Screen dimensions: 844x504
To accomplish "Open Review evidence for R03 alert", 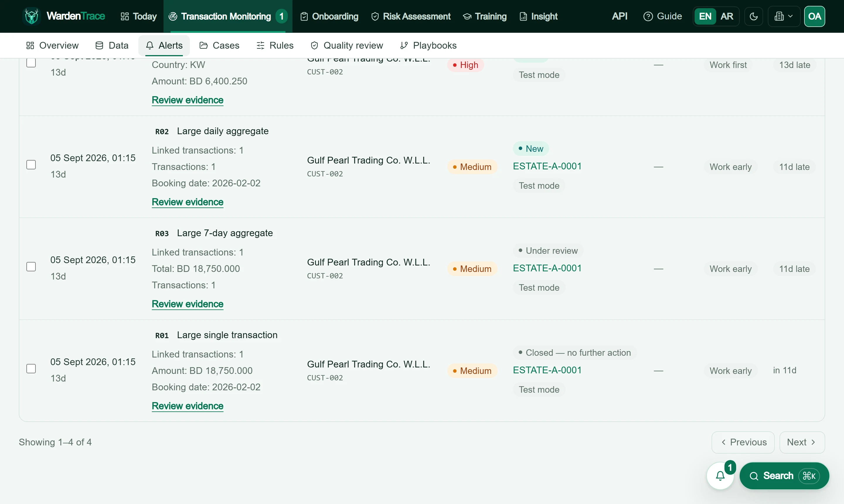I will pos(188,304).
